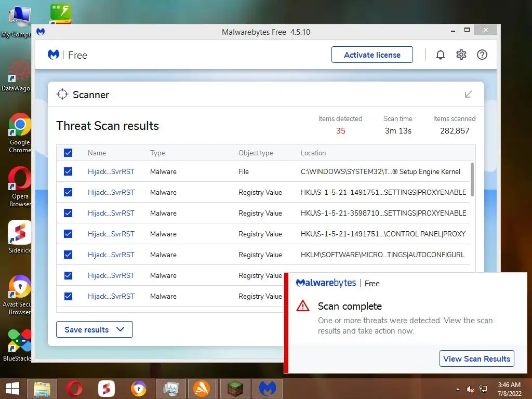Image resolution: width=532 pixels, height=399 pixels.
Task: Uncheck the CONTROL PANEL|PROXY row checkbox
Action: [68, 234]
